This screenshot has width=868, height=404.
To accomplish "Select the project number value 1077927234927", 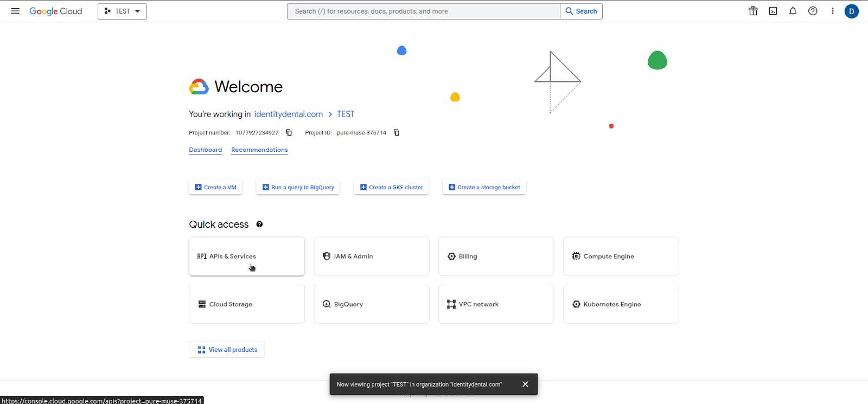I will pos(257,133).
